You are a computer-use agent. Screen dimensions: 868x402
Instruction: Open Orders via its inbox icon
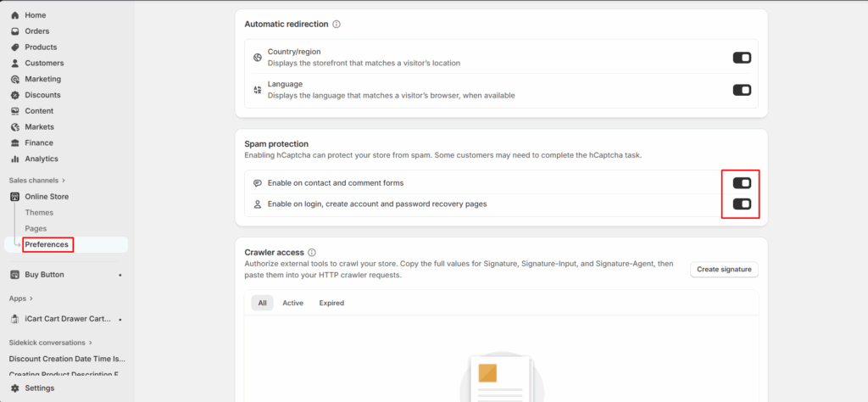pyautogui.click(x=14, y=31)
